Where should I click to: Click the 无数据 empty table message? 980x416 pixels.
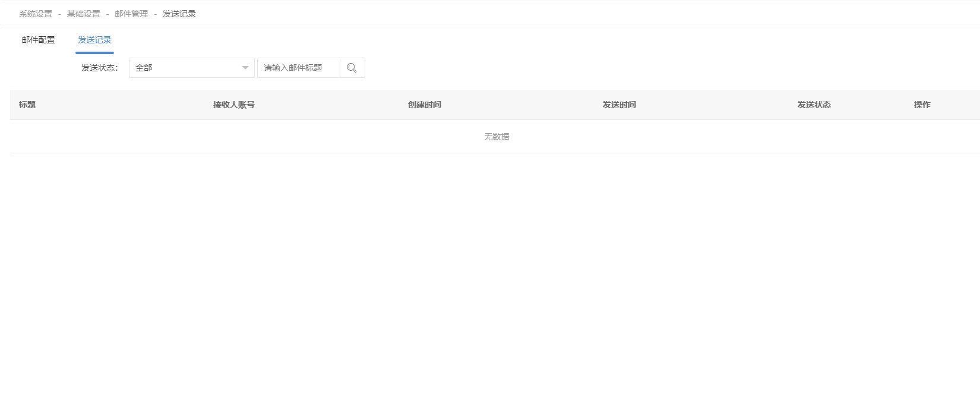497,137
